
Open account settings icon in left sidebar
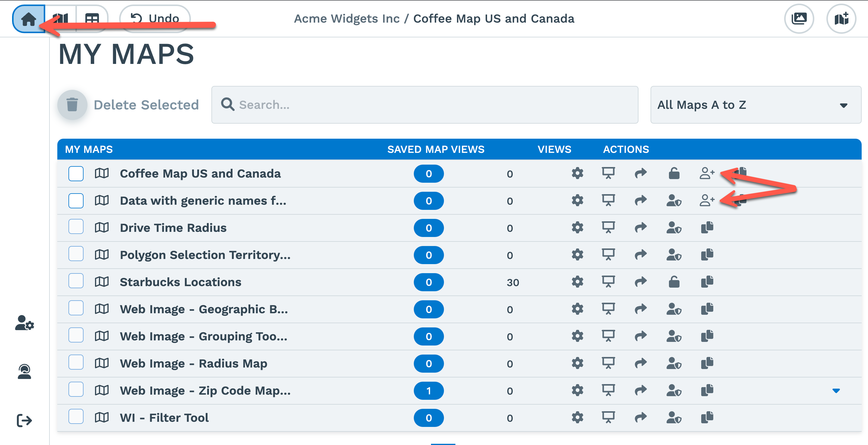coord(24,323)
